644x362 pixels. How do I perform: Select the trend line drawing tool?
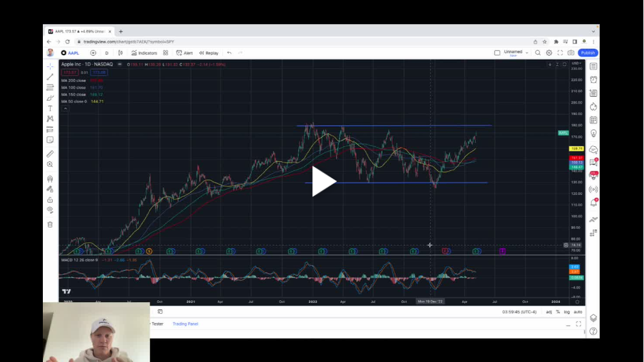(x=50, y=77)
